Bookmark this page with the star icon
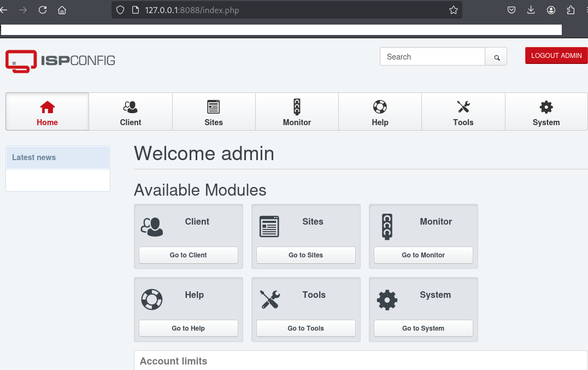Viewport: 588px width, 370px height. [x=453, y=10]
